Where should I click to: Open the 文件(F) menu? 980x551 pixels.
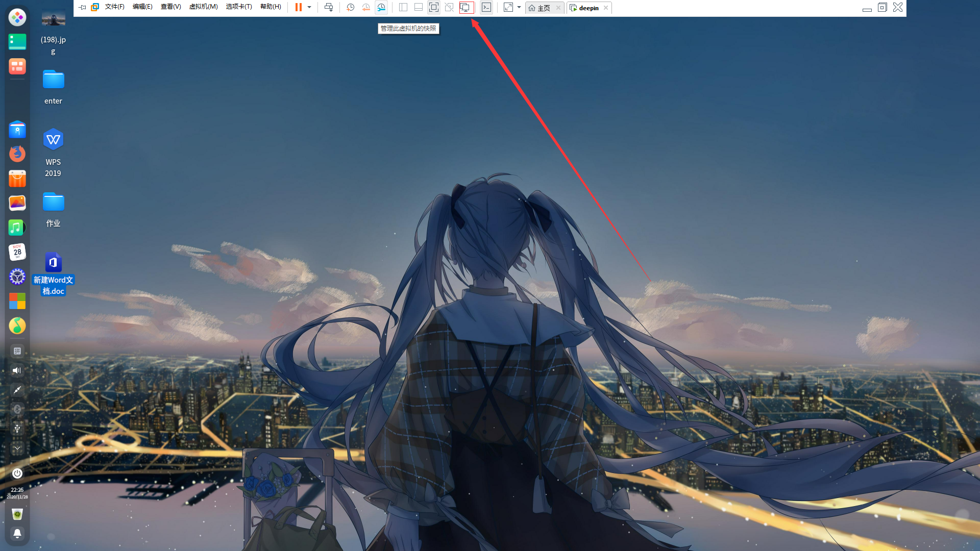tap(115, 7)
